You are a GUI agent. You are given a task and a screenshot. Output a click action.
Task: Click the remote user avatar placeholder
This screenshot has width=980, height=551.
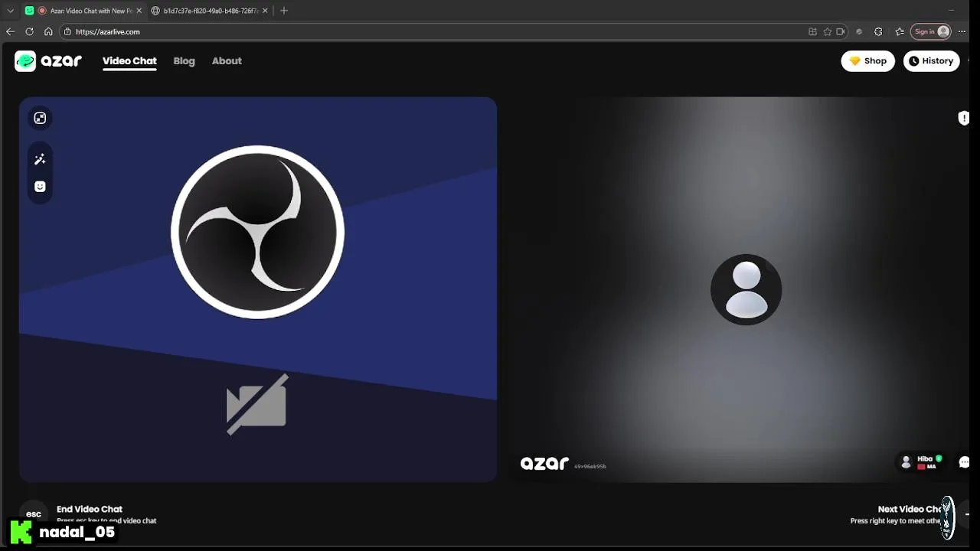[x=746, y=289]
